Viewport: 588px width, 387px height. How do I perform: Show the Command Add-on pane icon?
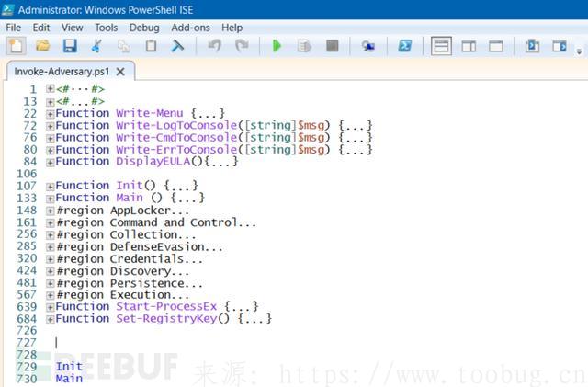(560, 46)
